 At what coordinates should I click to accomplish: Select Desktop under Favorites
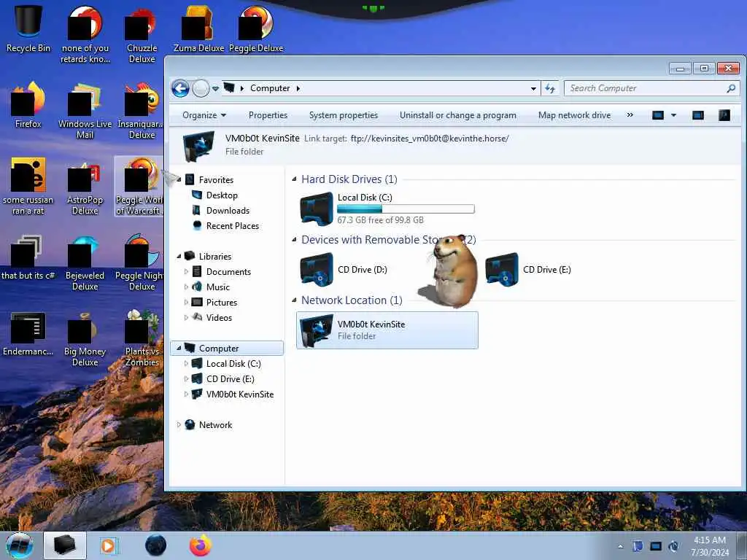tap(222, 195)
